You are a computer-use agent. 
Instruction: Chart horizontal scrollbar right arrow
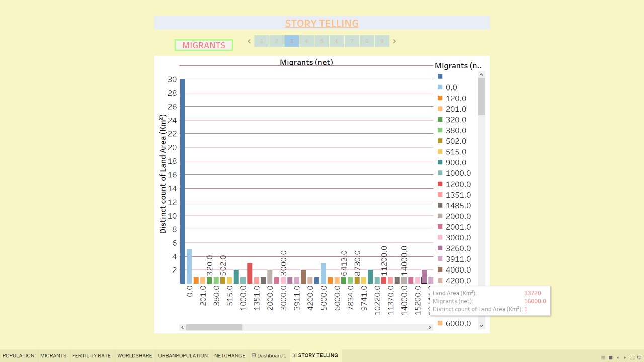pyautogui.click(x=430, y=327)
